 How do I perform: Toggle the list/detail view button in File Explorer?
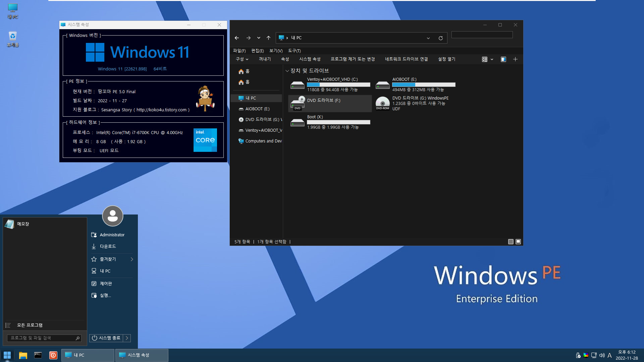(x=511, y=242)
